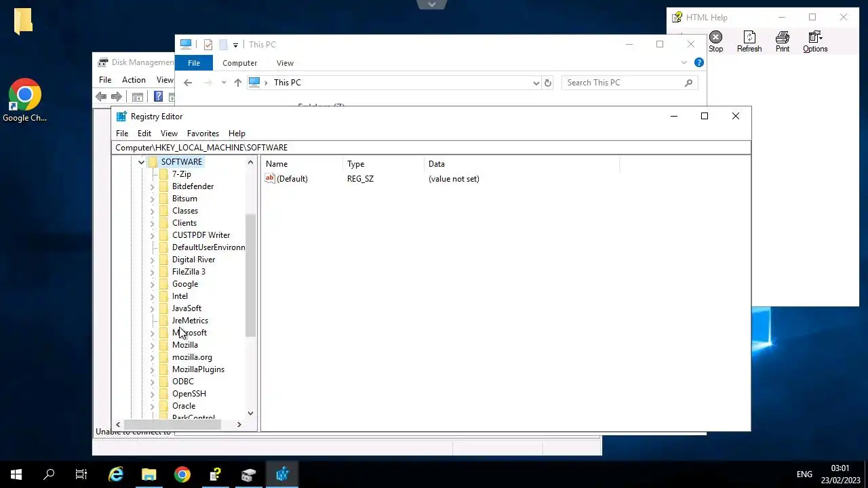Expand the Mozilla key

point(152,345)
